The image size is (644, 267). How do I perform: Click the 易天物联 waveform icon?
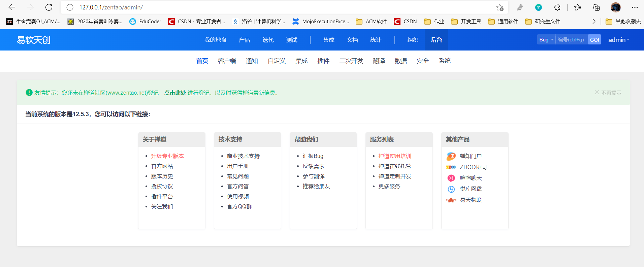point(451,200)
